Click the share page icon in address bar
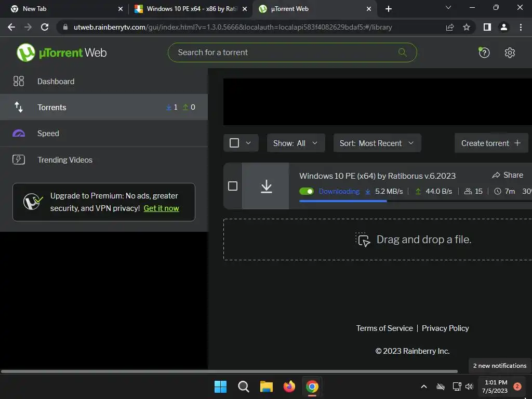Image resolution: width=532 pixels, height=399 pixels. pyautogui.click(x=450, y=27)
